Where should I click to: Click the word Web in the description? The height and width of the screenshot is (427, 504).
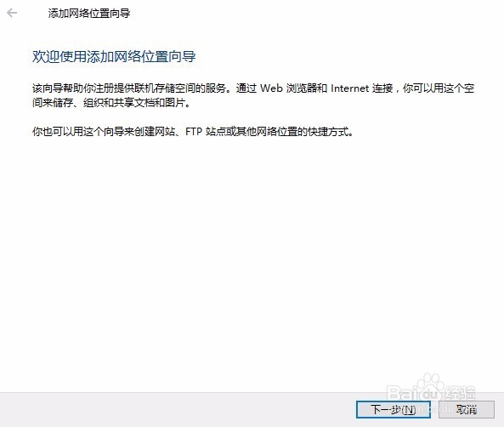click(x=271, y=88)
